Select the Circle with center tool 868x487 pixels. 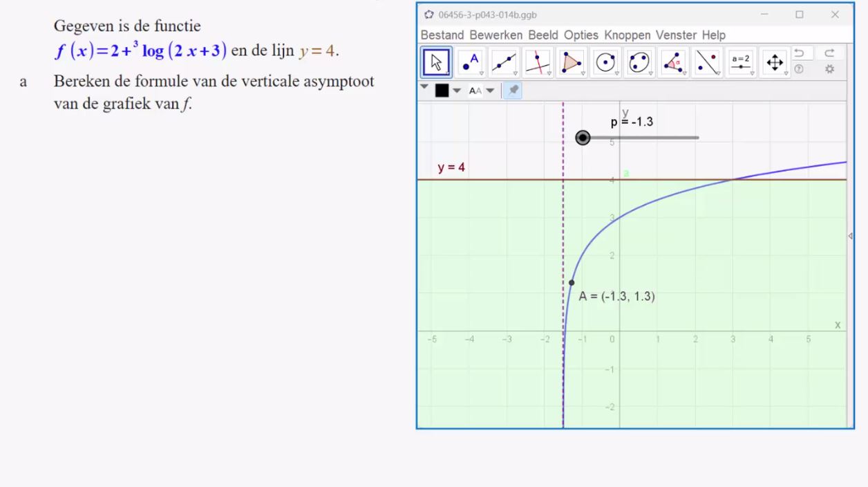pos(606,62)
